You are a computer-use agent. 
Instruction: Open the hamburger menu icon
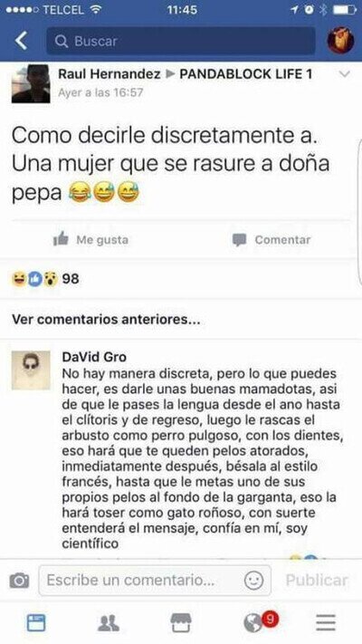(x=326, y=623)
